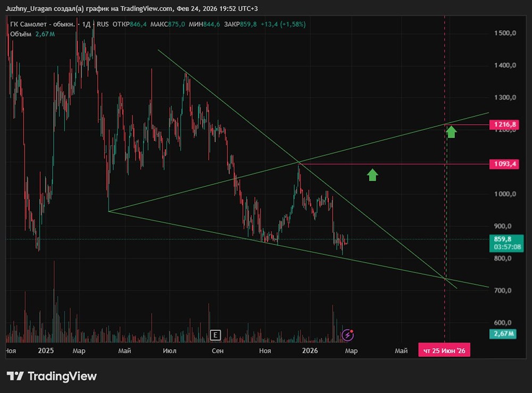Image resolution: width=532 pixels, height=393 pixels.
Task: Click the 859,8 current price label
Action: (x=506, y=243)
